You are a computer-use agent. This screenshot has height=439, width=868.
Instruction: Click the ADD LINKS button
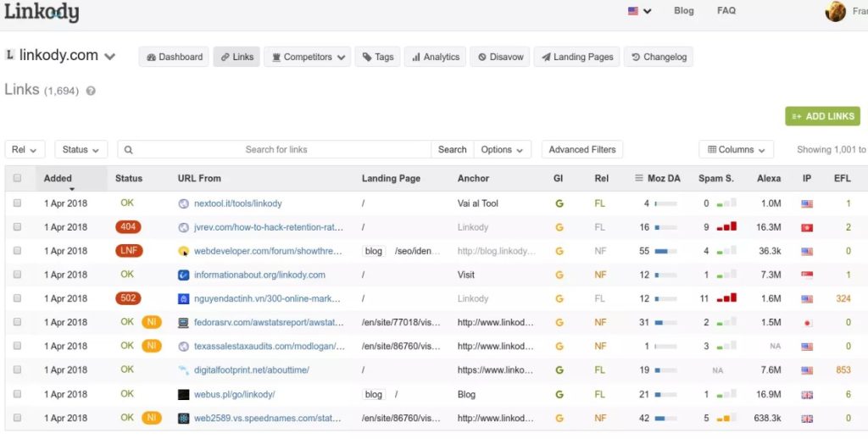(822, 116)
